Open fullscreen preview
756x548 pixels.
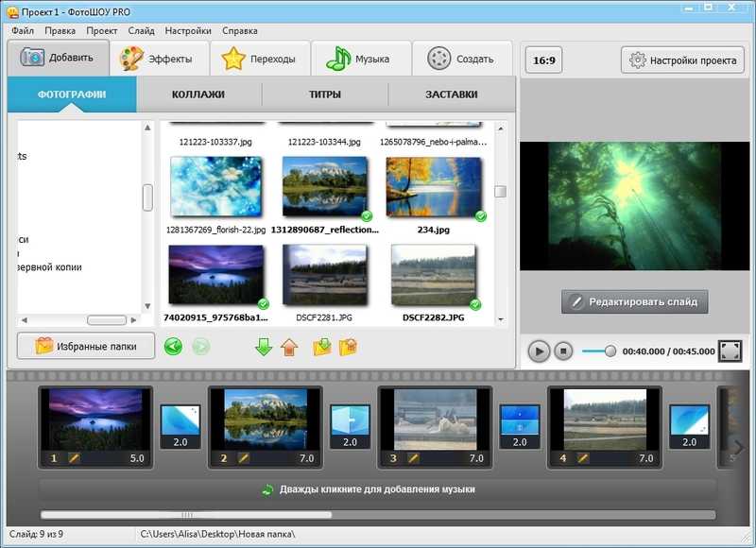click(730, 351)
